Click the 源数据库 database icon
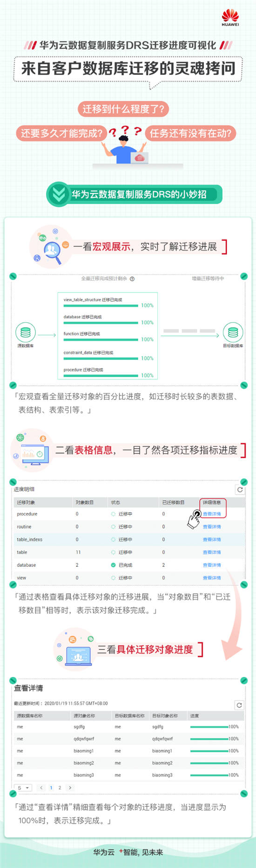 tap(26, 332)
